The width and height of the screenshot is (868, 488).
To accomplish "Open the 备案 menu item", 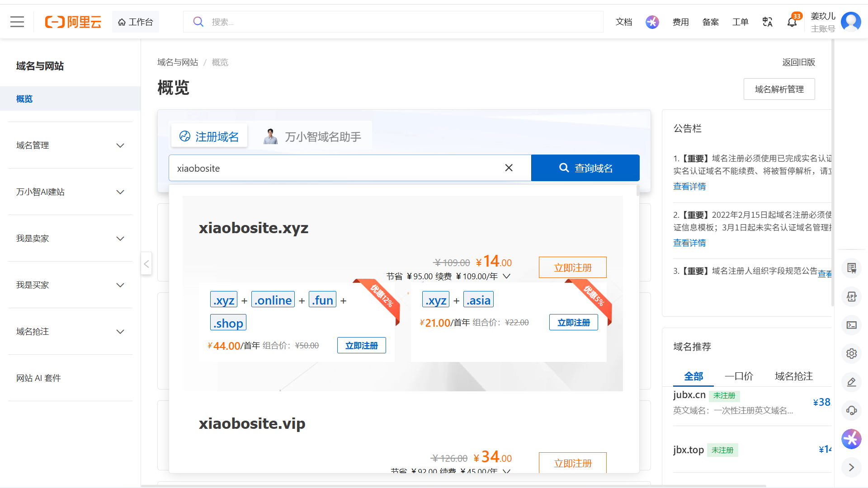I will tap(711, 22).
